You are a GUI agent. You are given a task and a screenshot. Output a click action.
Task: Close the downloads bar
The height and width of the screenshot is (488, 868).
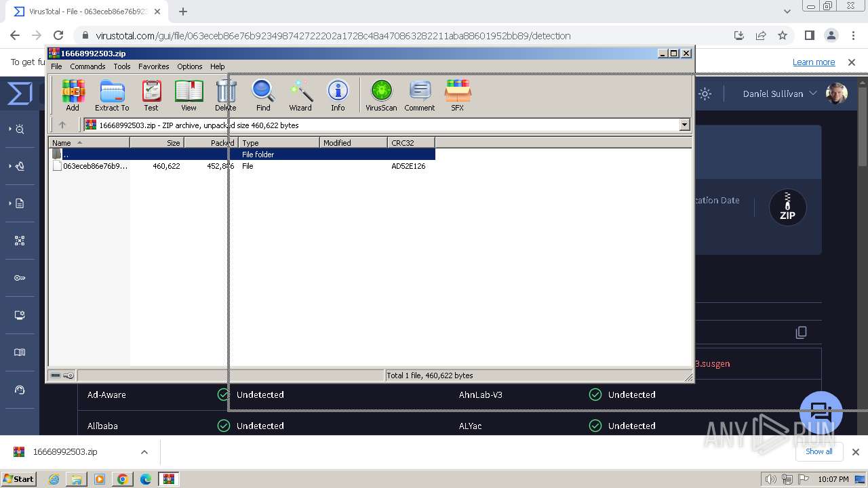point(855,452)
